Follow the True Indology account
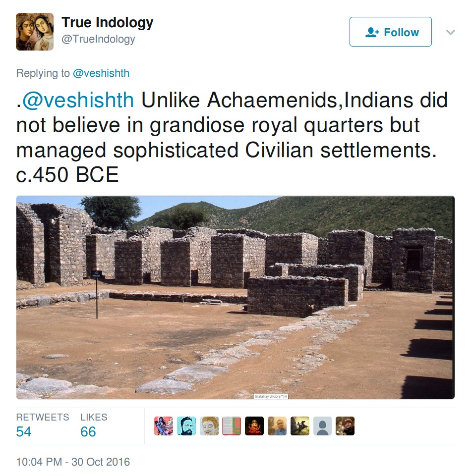Image resolution: width=474 pixels, height=476 pixels. pyautogui.click(x=390, y=32)
